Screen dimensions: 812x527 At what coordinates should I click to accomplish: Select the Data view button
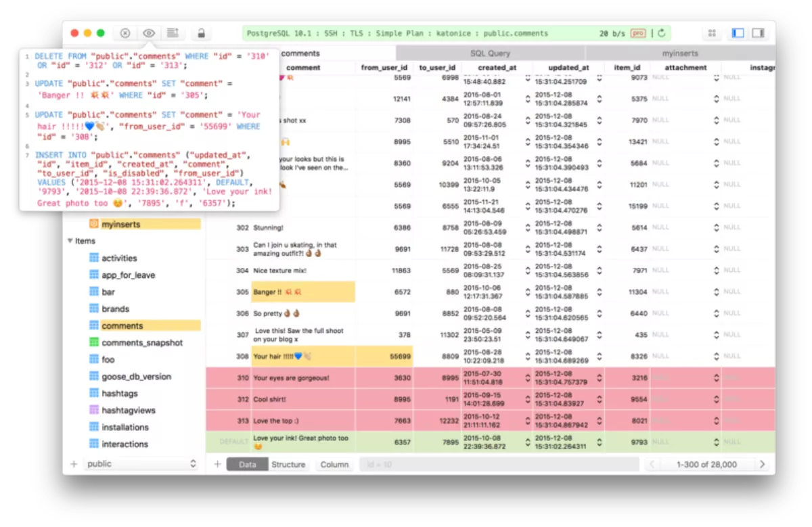tap(248, 465)
